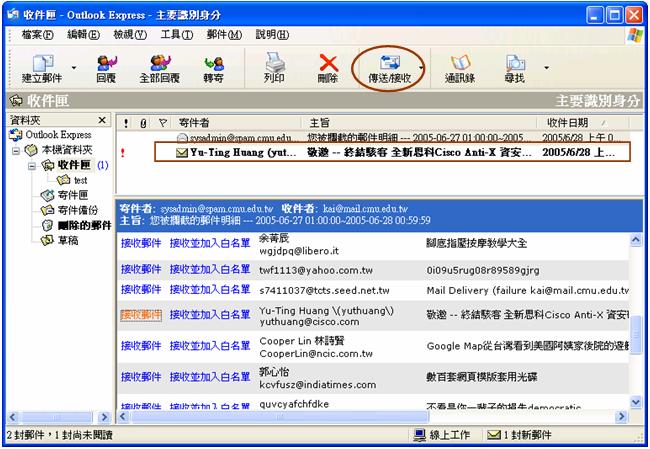Sort by priority exclamation column header
Image resolution: width=650 pixels, height=449 pixels.
[126, 123]
